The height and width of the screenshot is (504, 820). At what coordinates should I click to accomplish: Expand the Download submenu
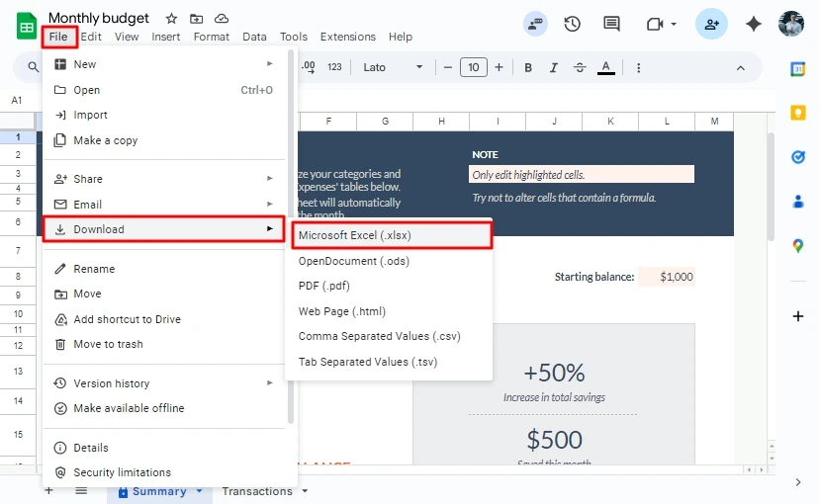click(x=164, y=229)
